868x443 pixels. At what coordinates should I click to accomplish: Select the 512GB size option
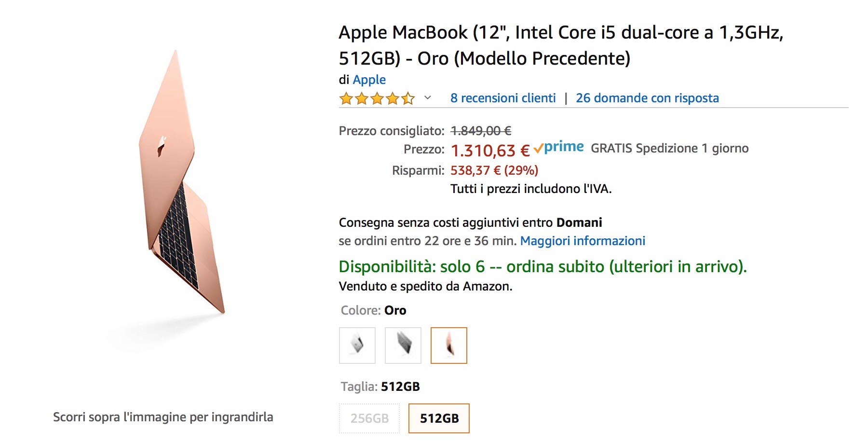pos(438,418)
